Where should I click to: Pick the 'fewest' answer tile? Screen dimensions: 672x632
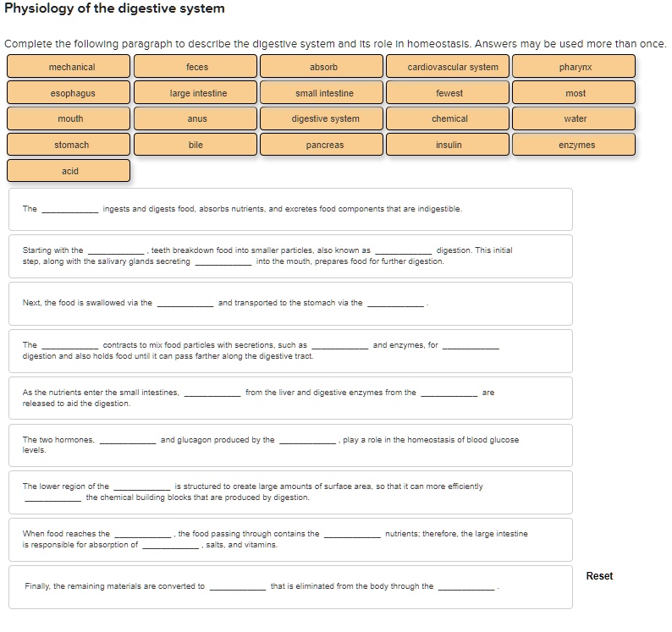(449, 93)
